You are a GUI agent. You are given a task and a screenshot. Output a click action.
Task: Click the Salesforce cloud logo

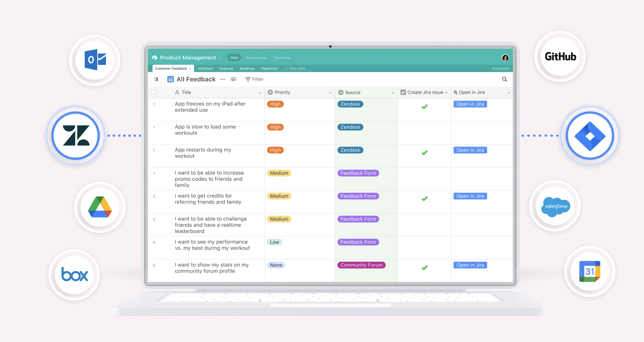[556, 206]
